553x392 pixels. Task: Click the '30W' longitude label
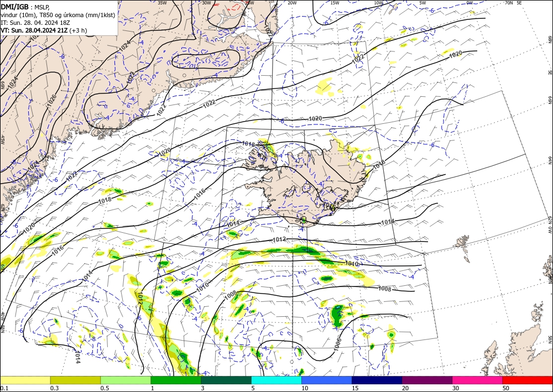(206, 3)
